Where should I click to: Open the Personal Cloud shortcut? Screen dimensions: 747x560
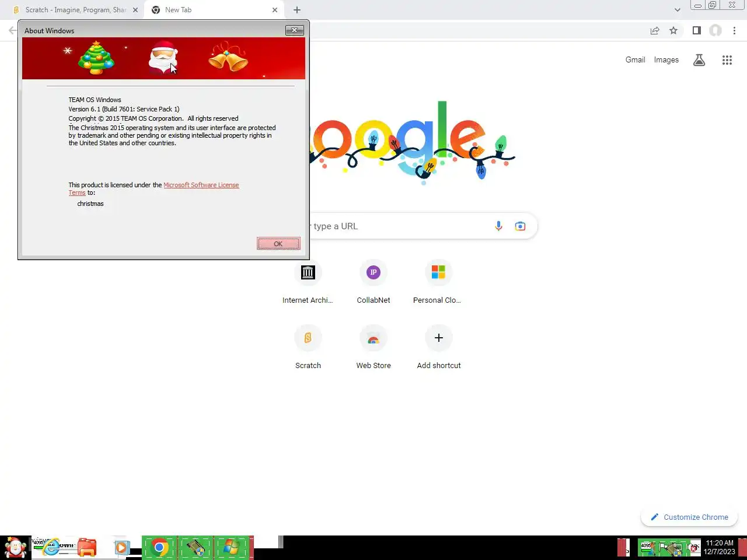(x=438, y=283)
